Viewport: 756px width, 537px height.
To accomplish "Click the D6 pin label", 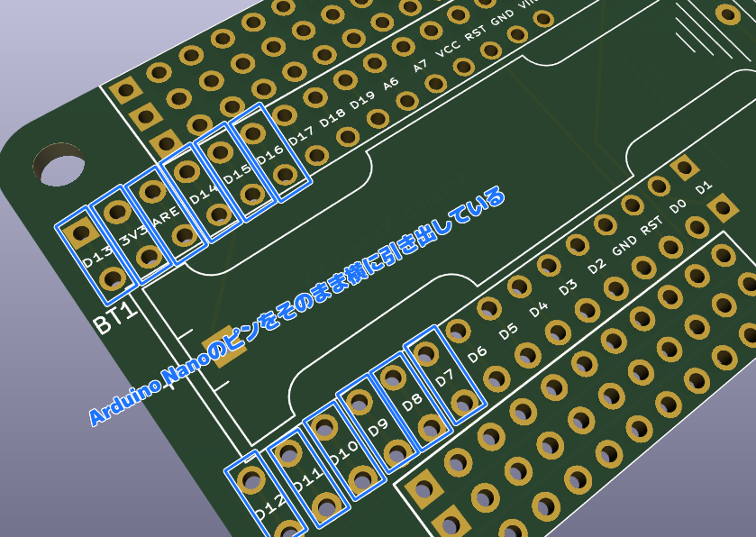I will (477, 354).
